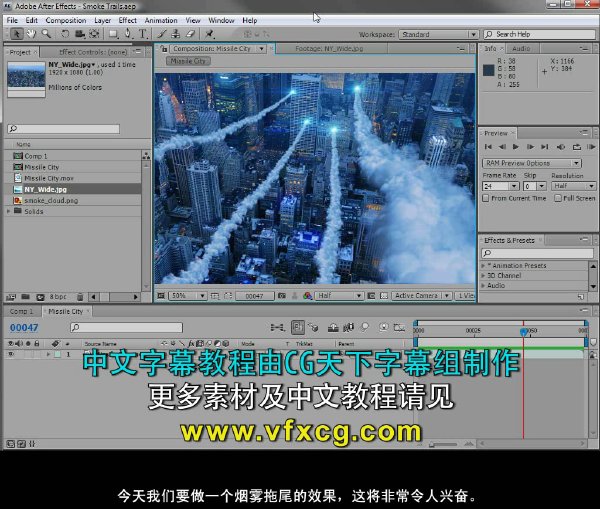
Task: Open Workspace Standard dropdown
Action: [439, 34]
